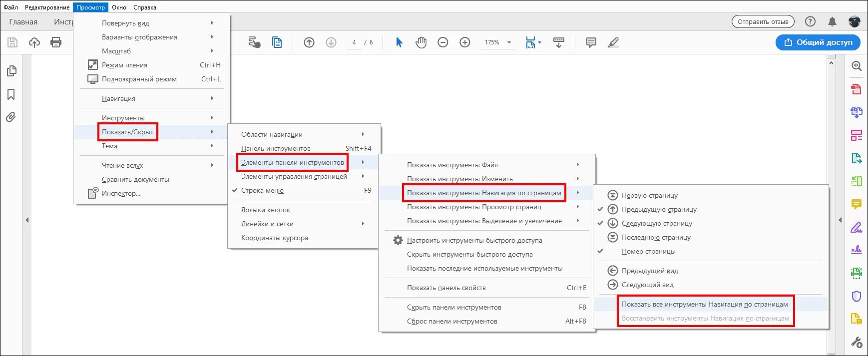Open the Protect shield tool in right pane
The height and width of the screenshot is (356, 868).
click(857, 296)
